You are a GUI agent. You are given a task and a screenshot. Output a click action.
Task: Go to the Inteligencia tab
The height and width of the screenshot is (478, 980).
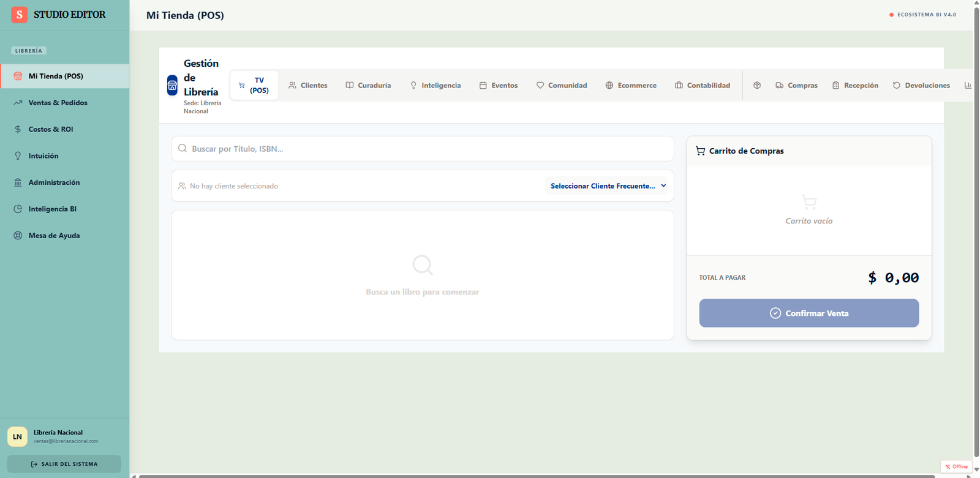435,85
